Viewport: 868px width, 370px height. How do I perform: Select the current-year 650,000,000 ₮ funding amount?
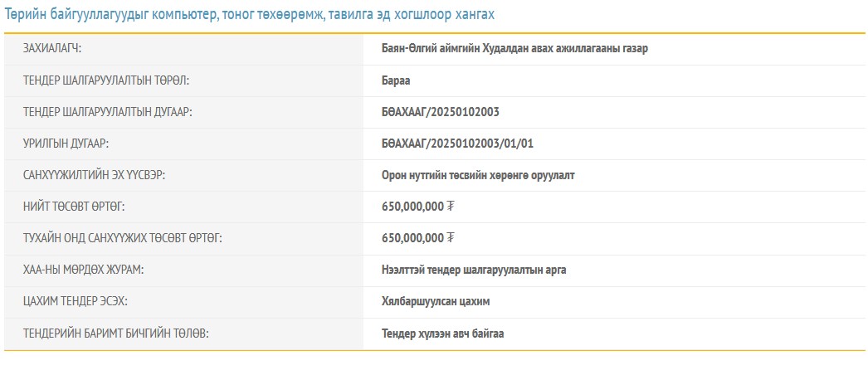coord(418,238)
